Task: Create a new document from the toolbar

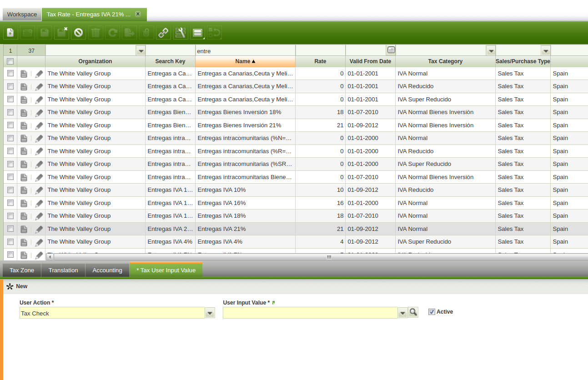Action: pyautogui.click(x=10, y=32)
